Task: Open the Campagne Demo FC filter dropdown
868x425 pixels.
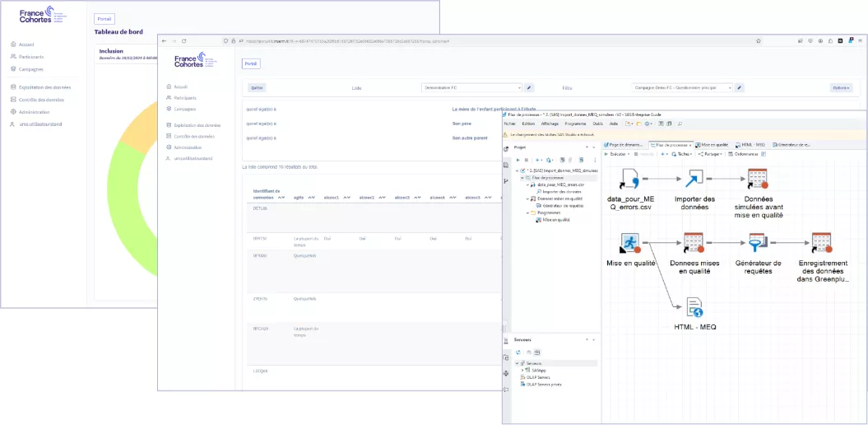Action: pyautogui.click(x=682, y=87)
